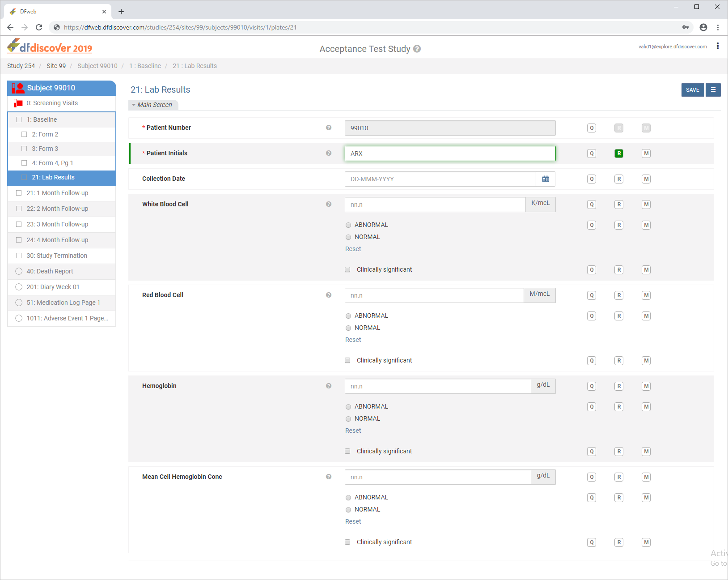Click the Query icon for Hemoglobin value
The width and height of the screenshot is (728, 580).
(x=592, y=386)
